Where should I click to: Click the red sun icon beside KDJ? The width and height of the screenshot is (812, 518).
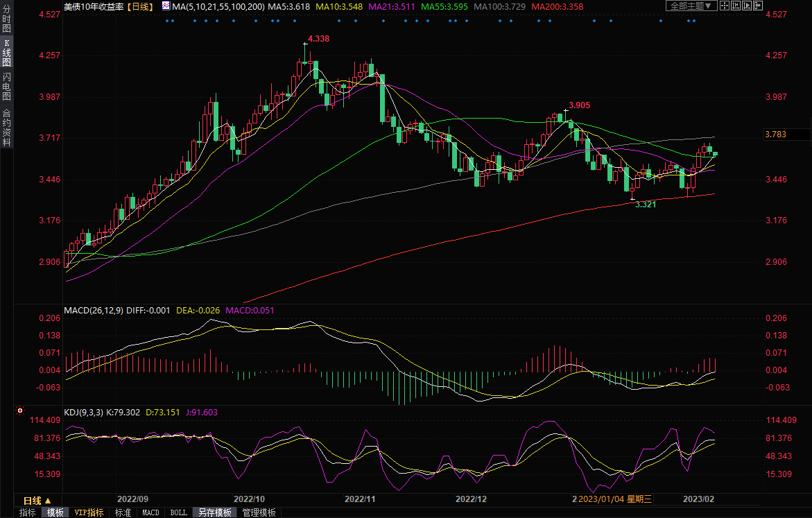[x=19, y=412]
